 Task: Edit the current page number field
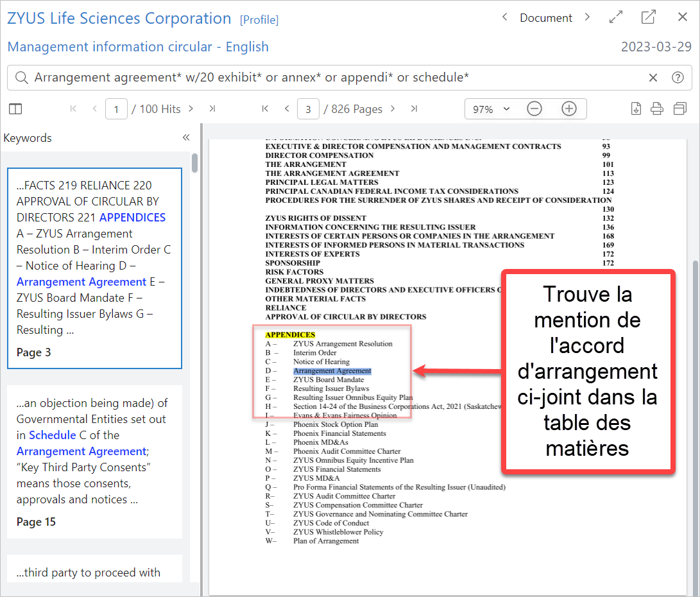click(309, 109)
